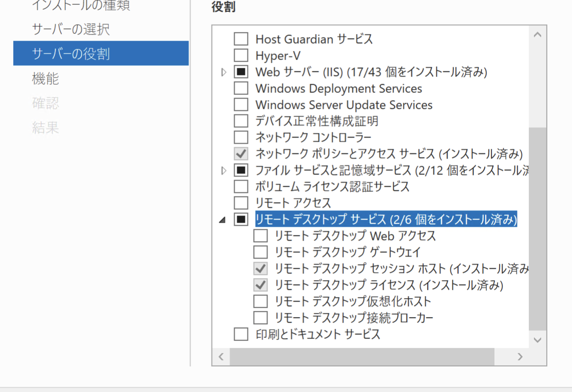The height and width of the screenshot is (392, 572).
Task: Click scroll down arrow in roles list
Action: click(x=538, y=340)
